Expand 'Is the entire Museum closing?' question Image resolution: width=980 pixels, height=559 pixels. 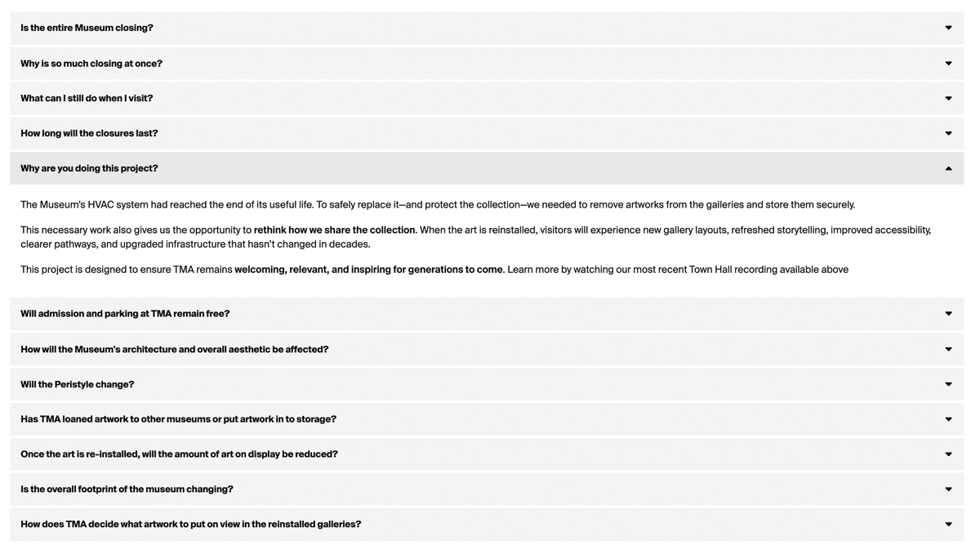487,28
